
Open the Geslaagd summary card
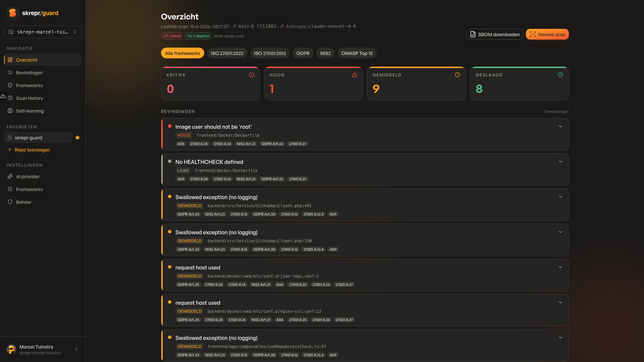tap(519, 83)
